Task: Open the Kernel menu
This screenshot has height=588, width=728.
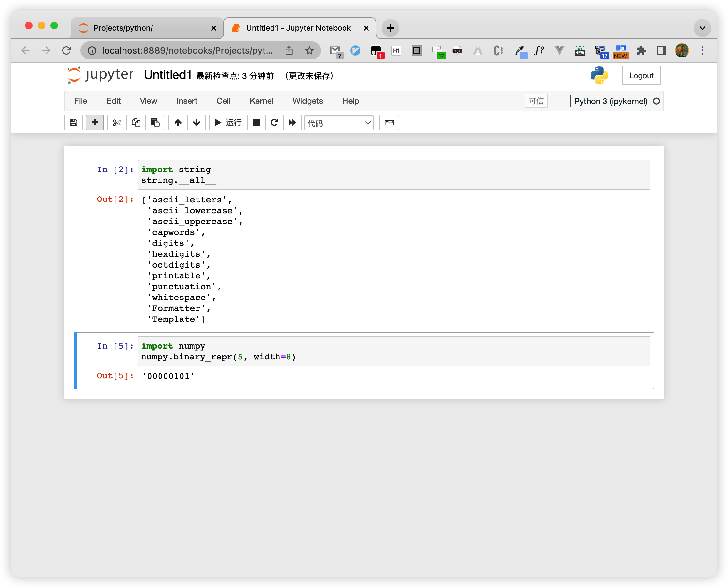Action: 261,101
